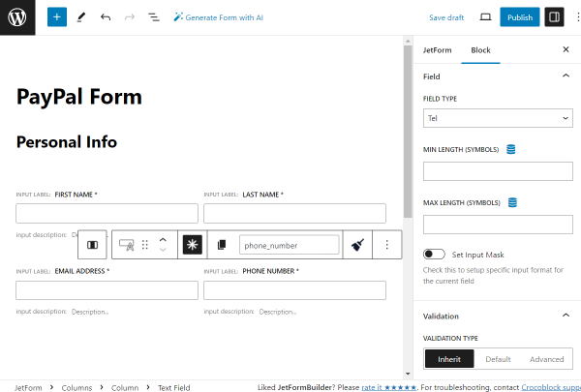Click the Min Length input field

click(x=498, y=171)
